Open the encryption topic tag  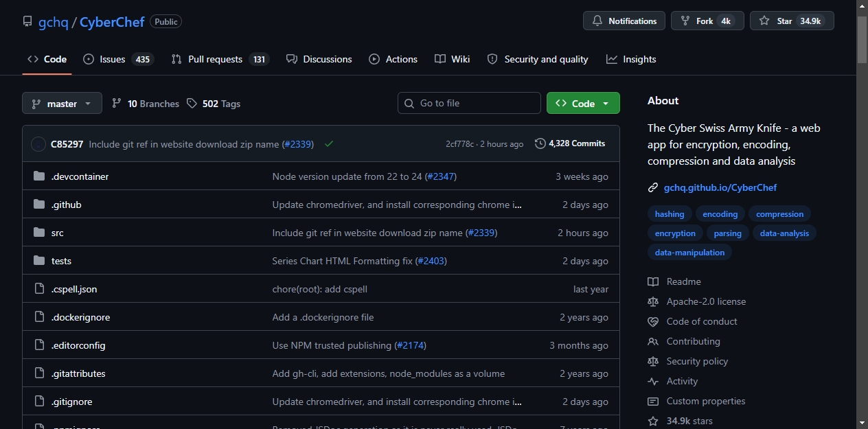(x=675, y=233)
